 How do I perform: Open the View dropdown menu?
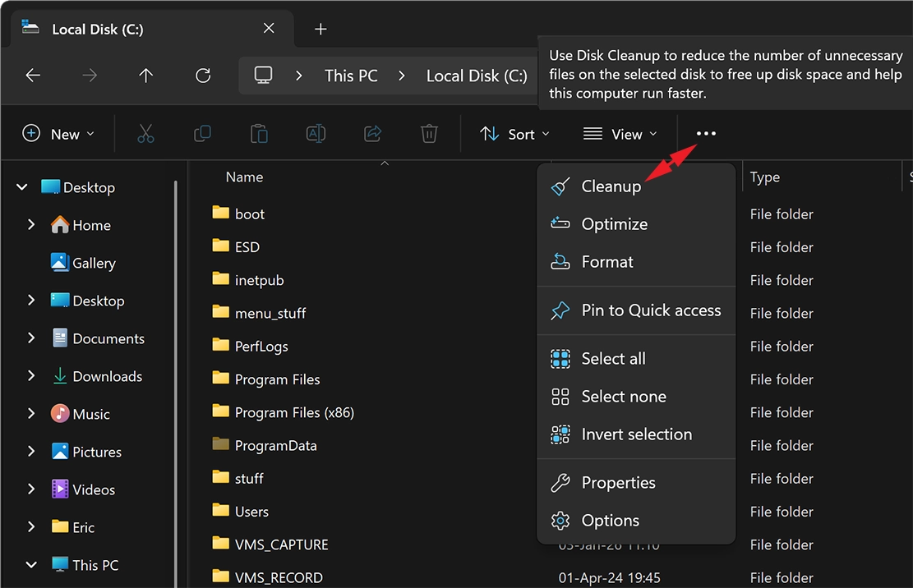point(620,134)
